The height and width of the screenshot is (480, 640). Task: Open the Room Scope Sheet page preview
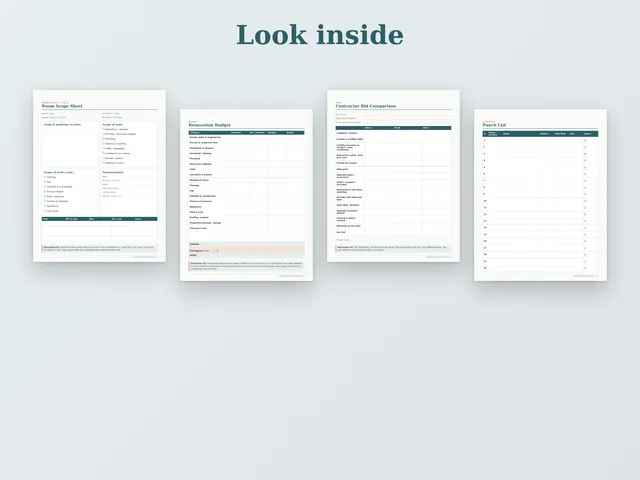(x=99, y=176)
